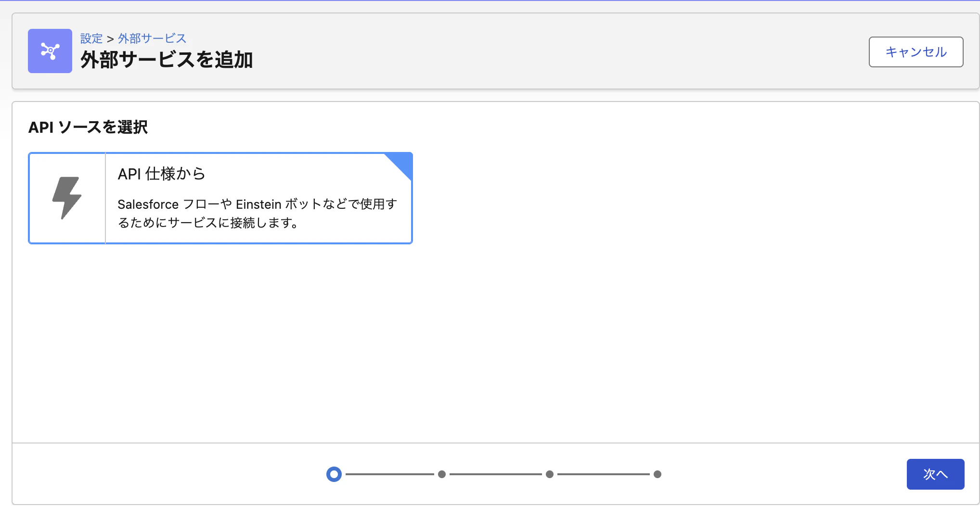
Task: Click the first progress step indicator
Action: (334, 474)
